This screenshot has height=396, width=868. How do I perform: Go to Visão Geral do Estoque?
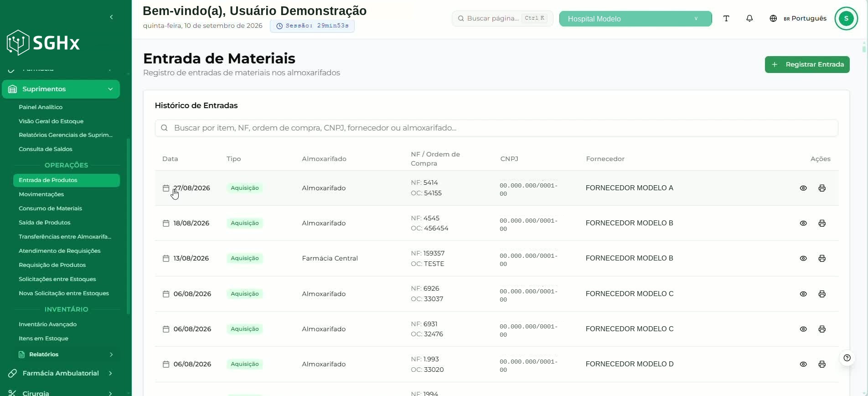51,121
